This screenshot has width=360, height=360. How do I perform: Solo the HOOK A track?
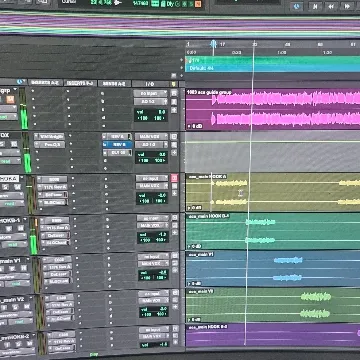[x=5, y=187]
